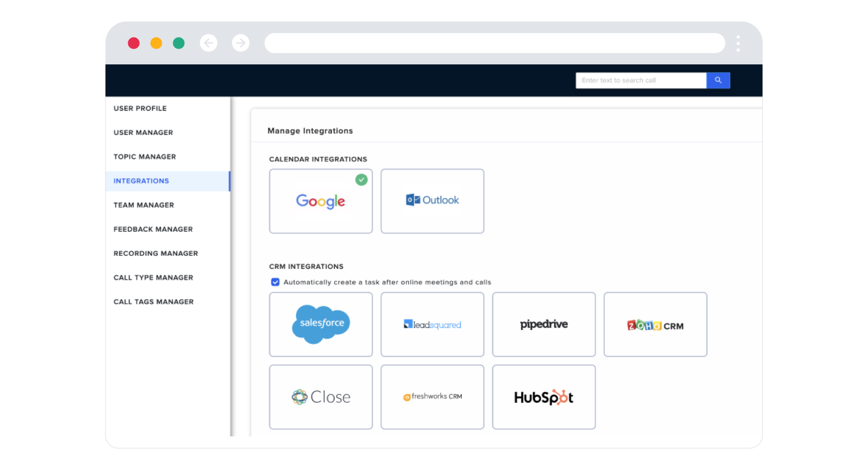The width and height of the screenshot is (868, 469).
Task: Open the HubSpot CRM integration
Action: tap(544, 397)
